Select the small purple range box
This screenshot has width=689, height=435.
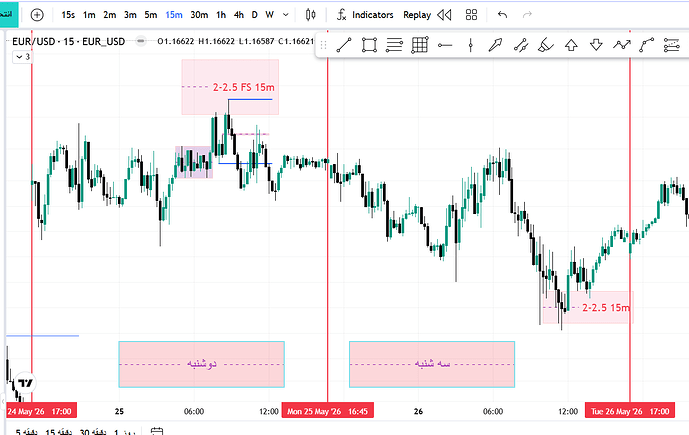click(194, 162)
